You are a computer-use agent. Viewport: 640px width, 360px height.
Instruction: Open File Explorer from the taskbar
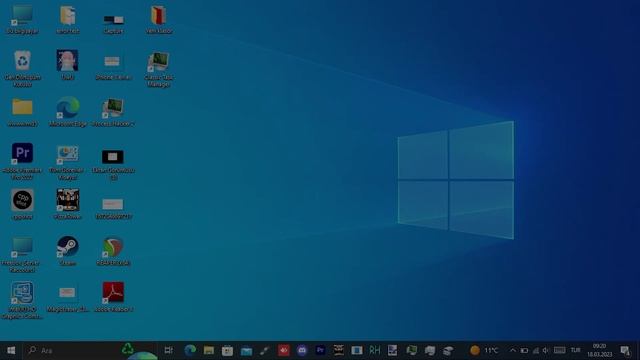[209, 350]
